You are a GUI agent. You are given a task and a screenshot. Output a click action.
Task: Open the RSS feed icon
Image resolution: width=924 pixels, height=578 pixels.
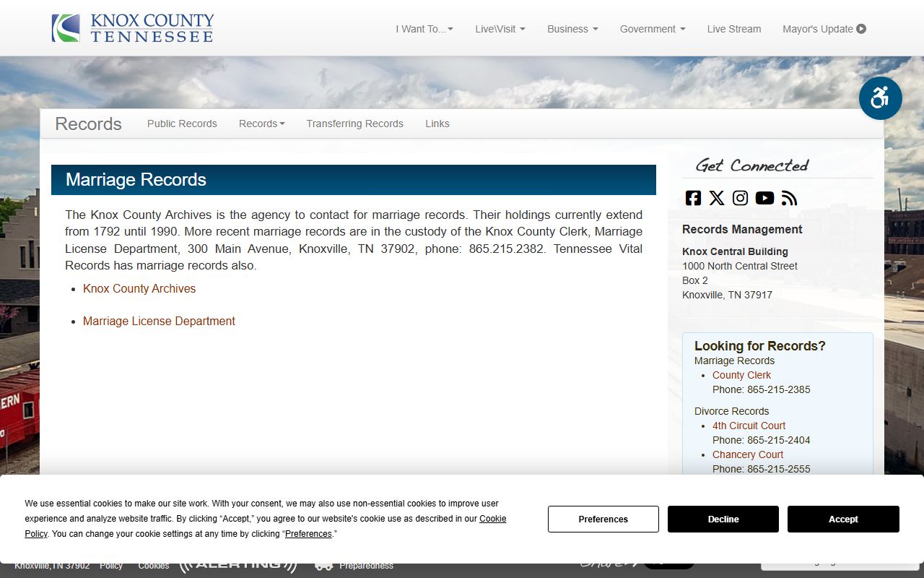[789, 198]
